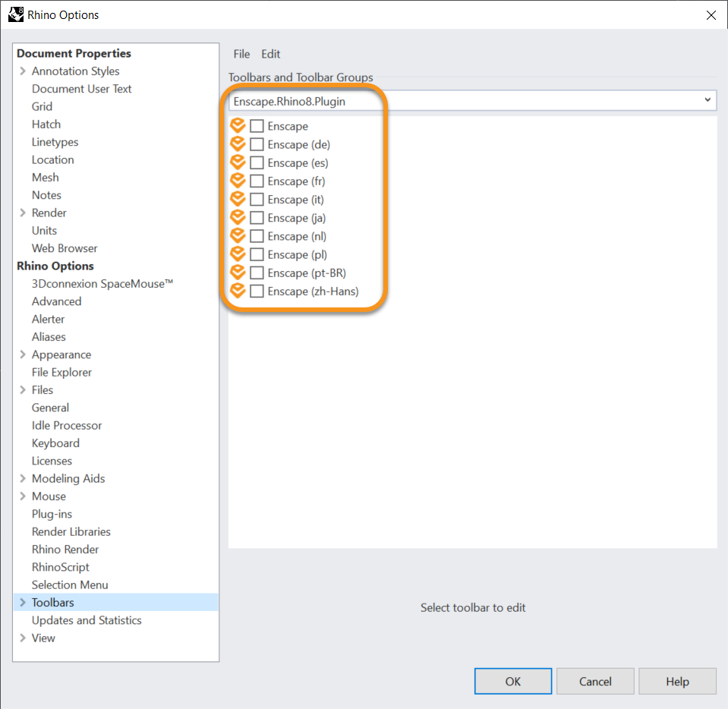Enable the Enscape (pl) checkbox

257,254
